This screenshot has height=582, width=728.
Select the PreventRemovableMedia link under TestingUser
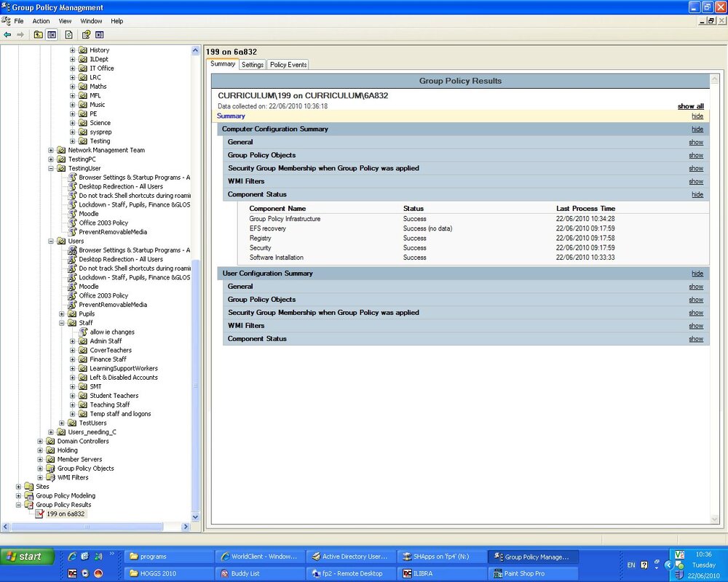[x=113, y=232]
